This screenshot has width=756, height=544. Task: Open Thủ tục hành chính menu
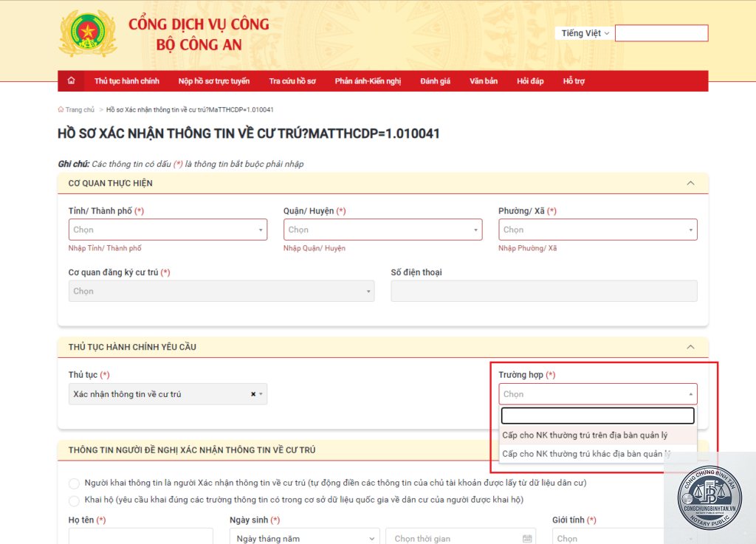[x=127, y=81]
